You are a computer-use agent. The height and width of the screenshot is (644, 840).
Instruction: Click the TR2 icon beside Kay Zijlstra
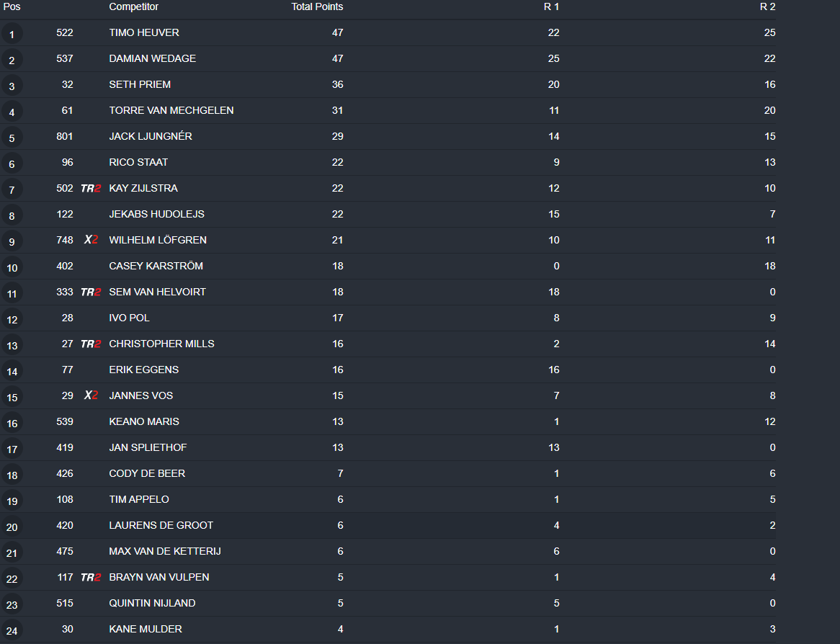pos(90,189)
